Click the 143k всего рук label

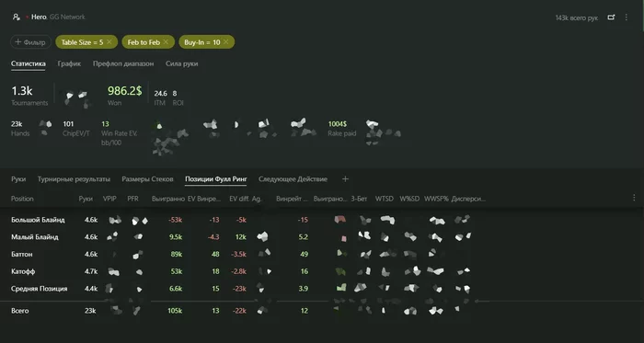(577, 17)
